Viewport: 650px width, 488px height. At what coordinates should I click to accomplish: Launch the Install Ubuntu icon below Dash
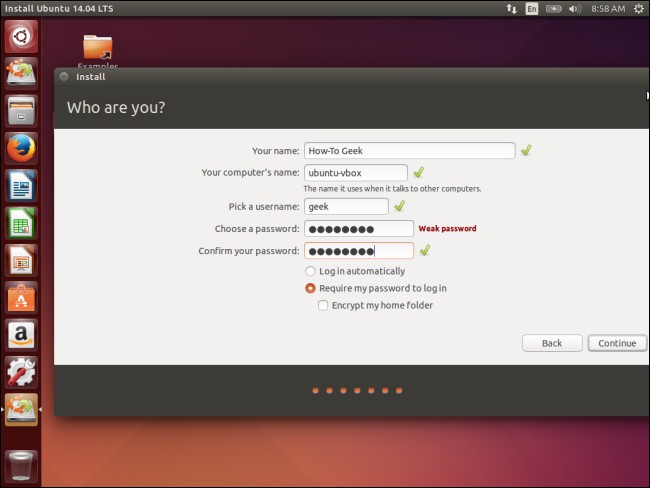21,74
